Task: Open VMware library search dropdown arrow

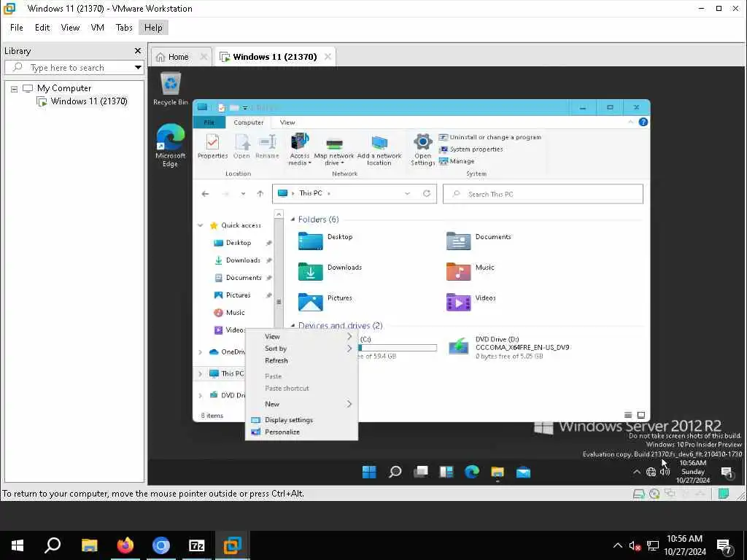Action: click(138, 67)
